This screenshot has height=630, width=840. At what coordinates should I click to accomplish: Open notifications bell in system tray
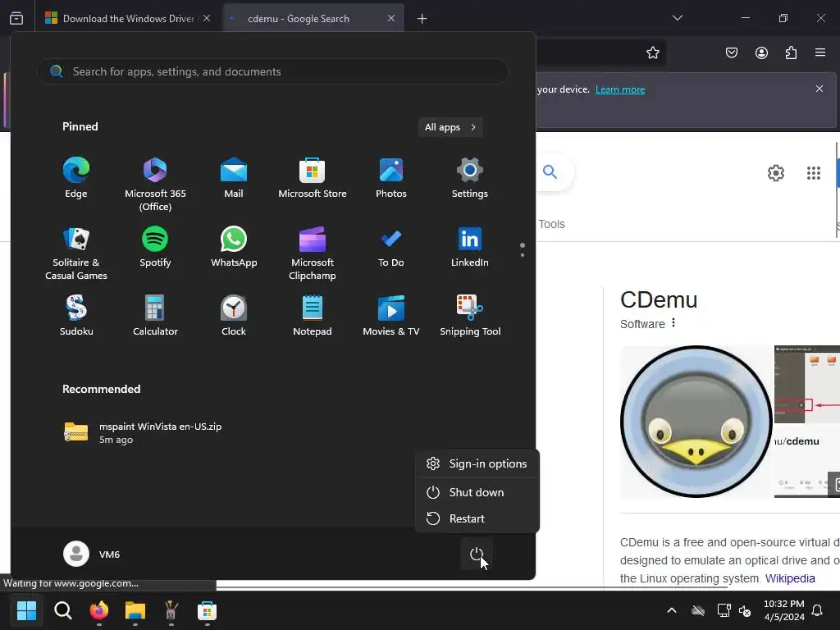[x=818, y=610]
